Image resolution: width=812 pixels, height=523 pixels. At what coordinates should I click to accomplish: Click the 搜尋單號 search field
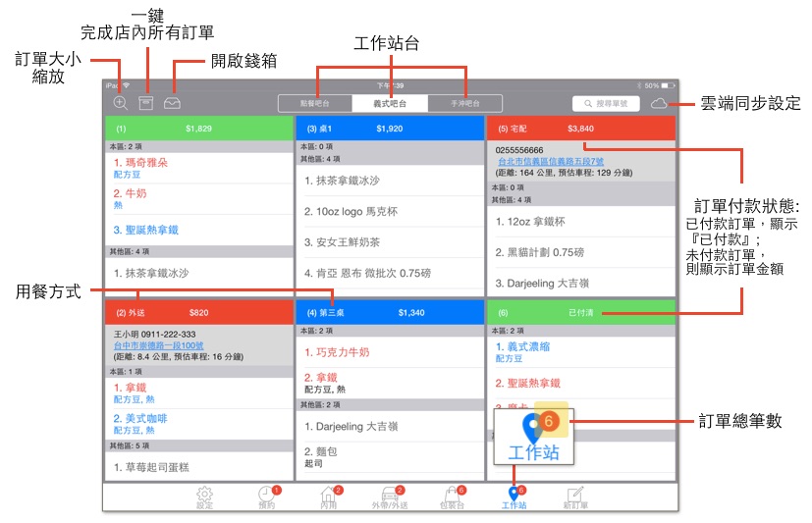click(x=606, y=103)
